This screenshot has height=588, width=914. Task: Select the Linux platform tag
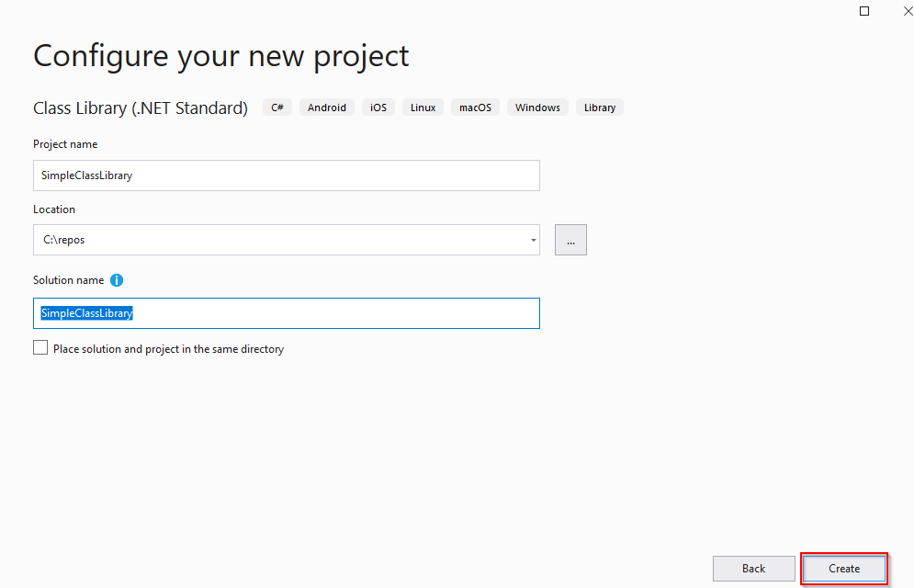click(x=422, y=107)
